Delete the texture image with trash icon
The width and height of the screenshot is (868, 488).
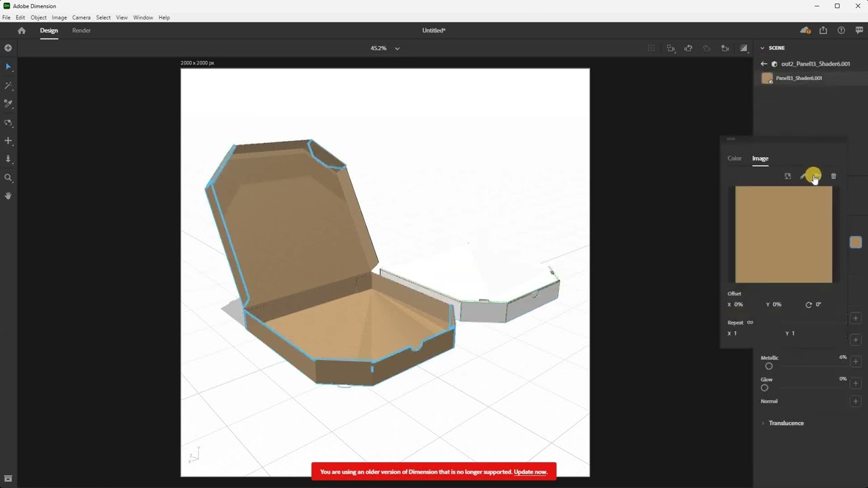point(833,176)
